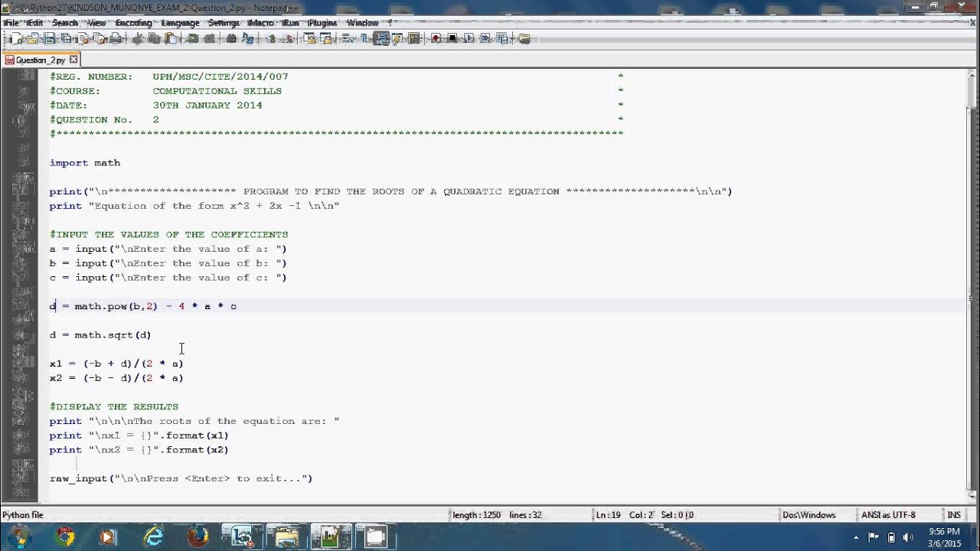The image size is (980, 551).
Task: Click Save recorded macro icon
Action: click(x=501, y=38)
